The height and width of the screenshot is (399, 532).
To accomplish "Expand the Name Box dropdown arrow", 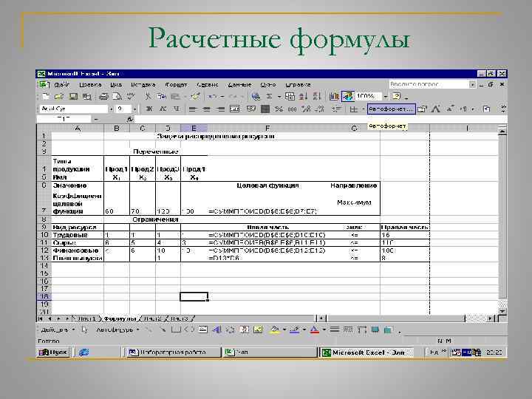I will tap(96, 120).
